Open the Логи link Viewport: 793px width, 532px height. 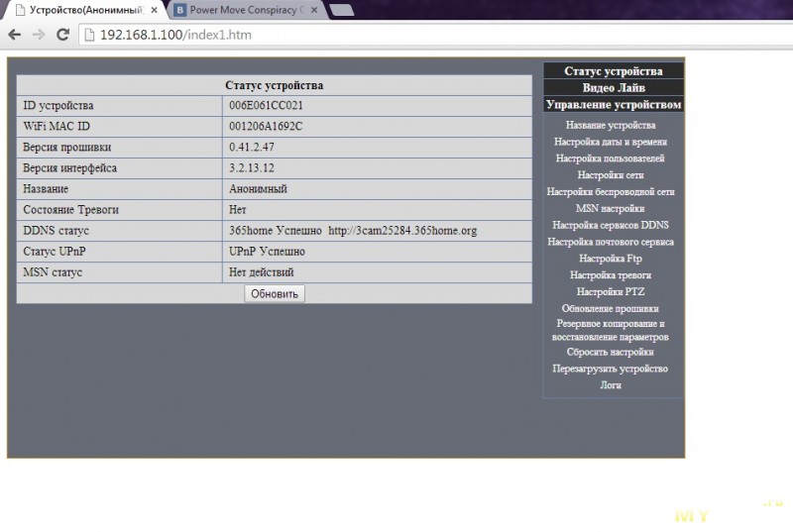611,385
